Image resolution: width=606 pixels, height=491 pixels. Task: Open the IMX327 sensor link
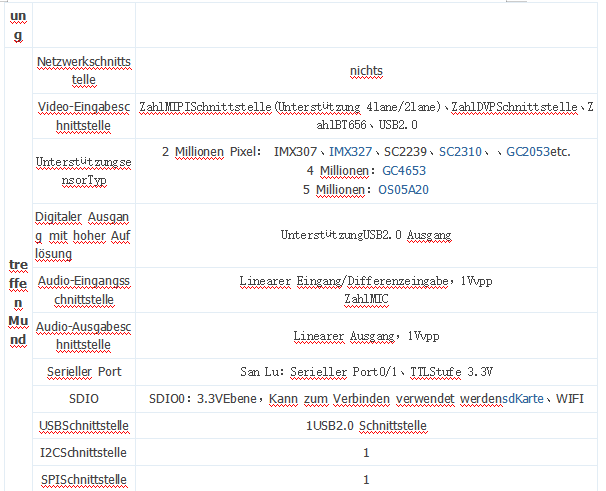350,151
